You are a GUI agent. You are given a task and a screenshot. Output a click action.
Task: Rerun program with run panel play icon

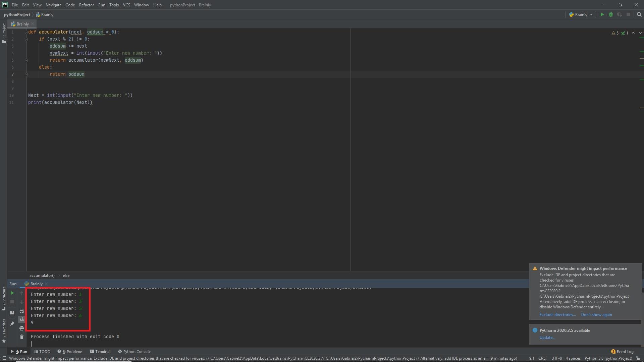tap(12, 293)
